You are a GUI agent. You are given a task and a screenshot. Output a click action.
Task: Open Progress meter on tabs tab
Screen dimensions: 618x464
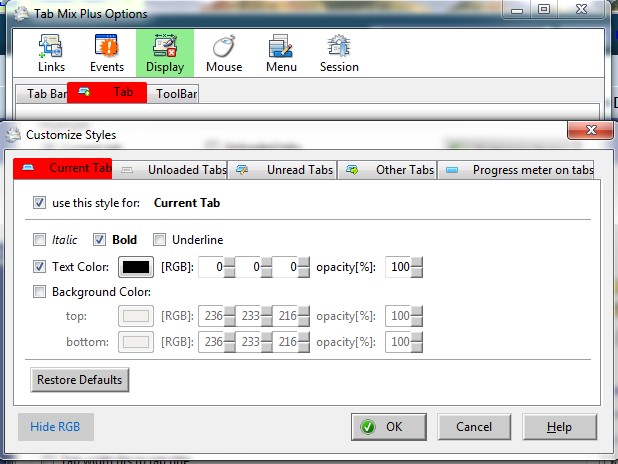click(x=516, y=170)
